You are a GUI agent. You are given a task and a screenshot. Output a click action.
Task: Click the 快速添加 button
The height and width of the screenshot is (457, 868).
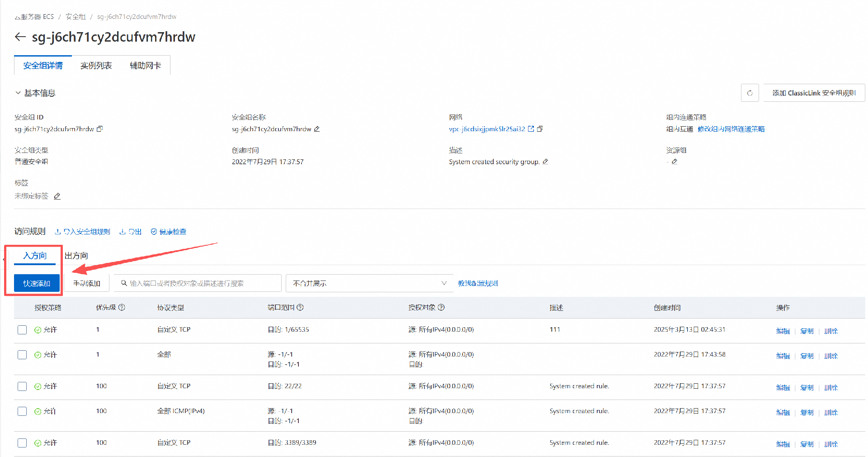tap(37, 283)
